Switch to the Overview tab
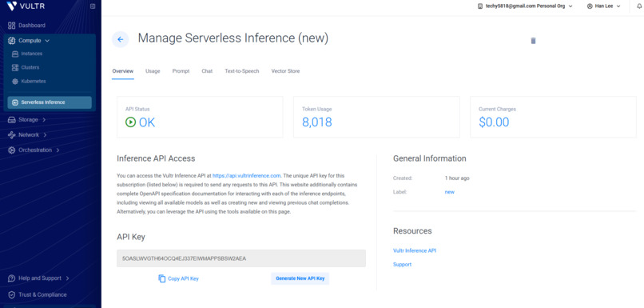Image resolution: width=644 pixels, height=308 pixels. (x=123, y=71)
